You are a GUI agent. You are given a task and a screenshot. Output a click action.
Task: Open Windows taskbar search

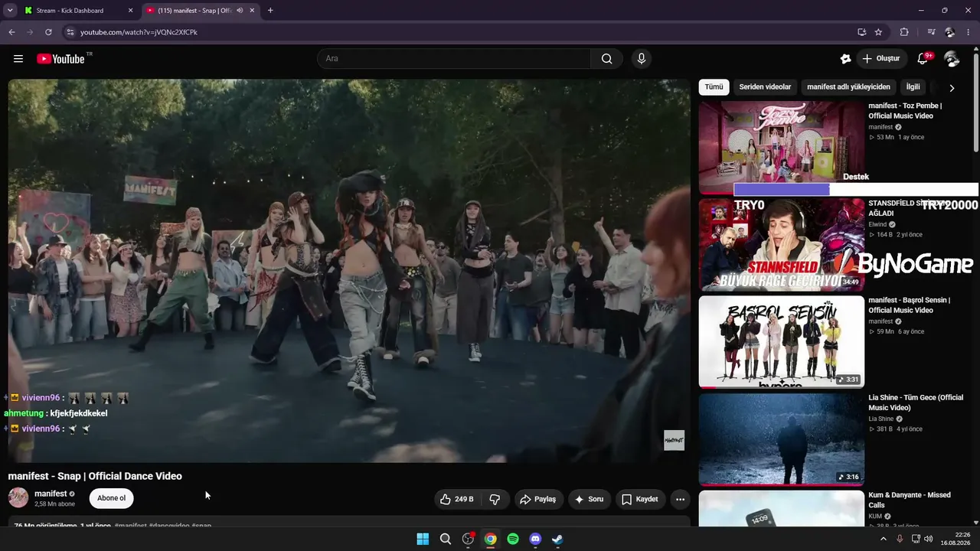[446, 539]
